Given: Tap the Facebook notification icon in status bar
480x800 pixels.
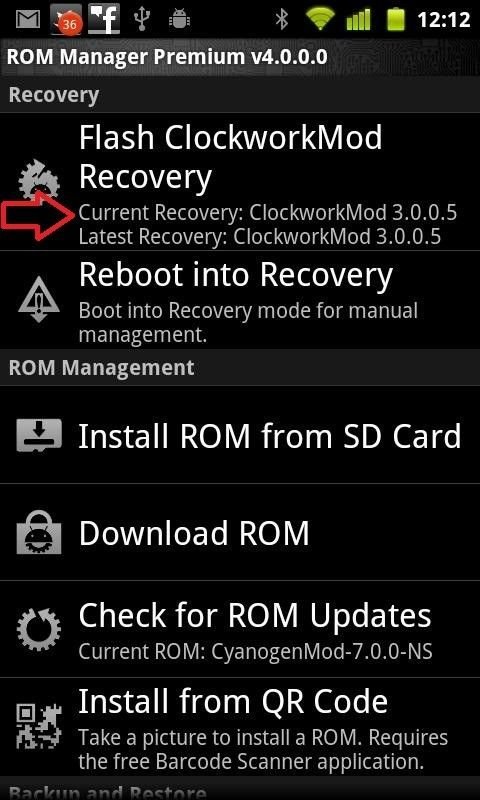Looking at the screenshot, I should coord(104,18).
